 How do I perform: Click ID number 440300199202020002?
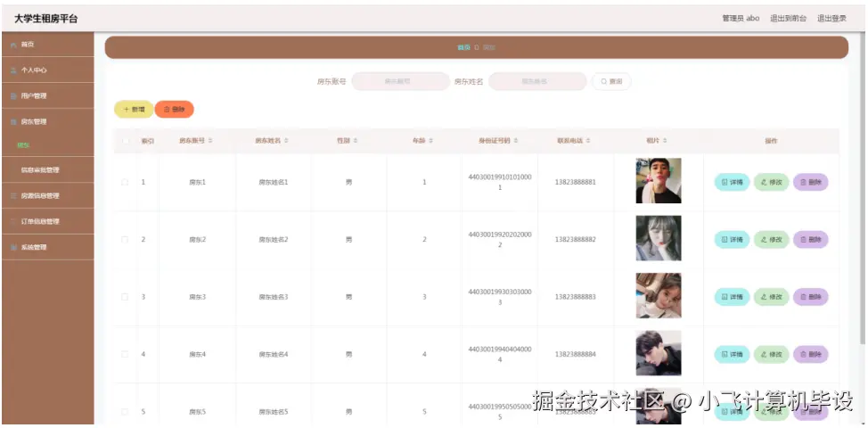tap(500, 240)
